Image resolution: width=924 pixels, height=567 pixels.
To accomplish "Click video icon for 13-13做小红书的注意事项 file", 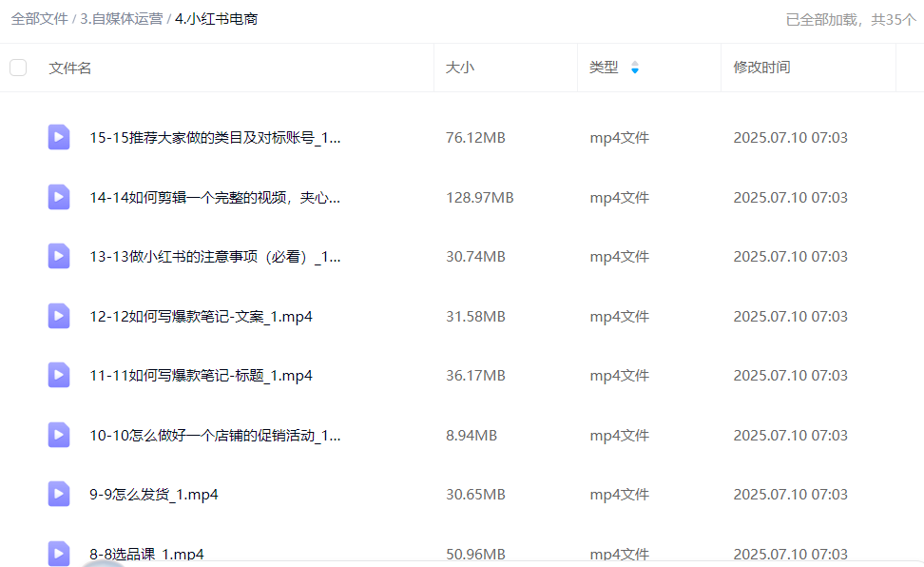I will 59,256.
